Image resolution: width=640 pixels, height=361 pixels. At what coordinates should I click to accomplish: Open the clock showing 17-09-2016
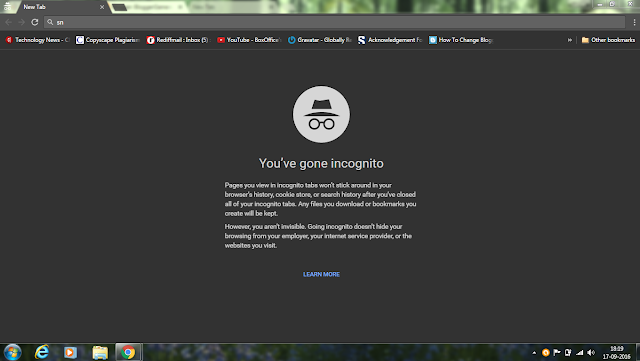tap(617, 352)
